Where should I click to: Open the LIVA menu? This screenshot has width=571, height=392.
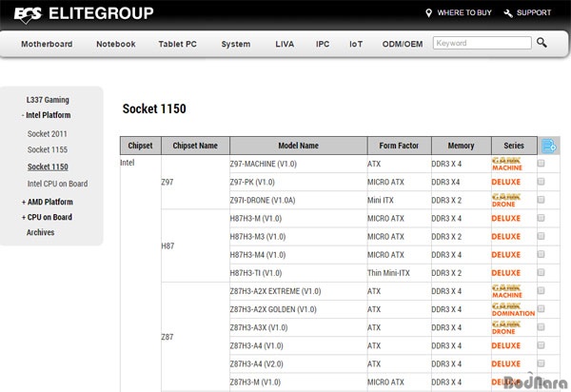pos(285,44)
